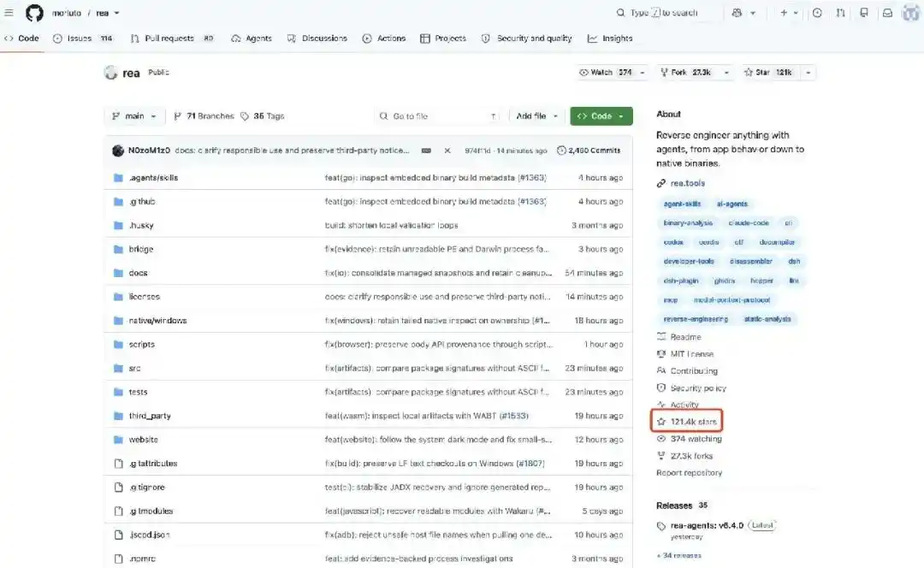Open the lists dropdown arrow next to Star
The width and height of the screenshot is (924, 568).
pos(808,73)
